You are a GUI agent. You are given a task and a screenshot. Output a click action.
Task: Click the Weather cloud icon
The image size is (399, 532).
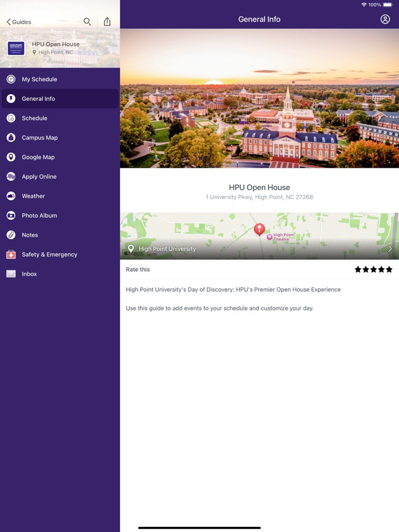tap(11, 196)
